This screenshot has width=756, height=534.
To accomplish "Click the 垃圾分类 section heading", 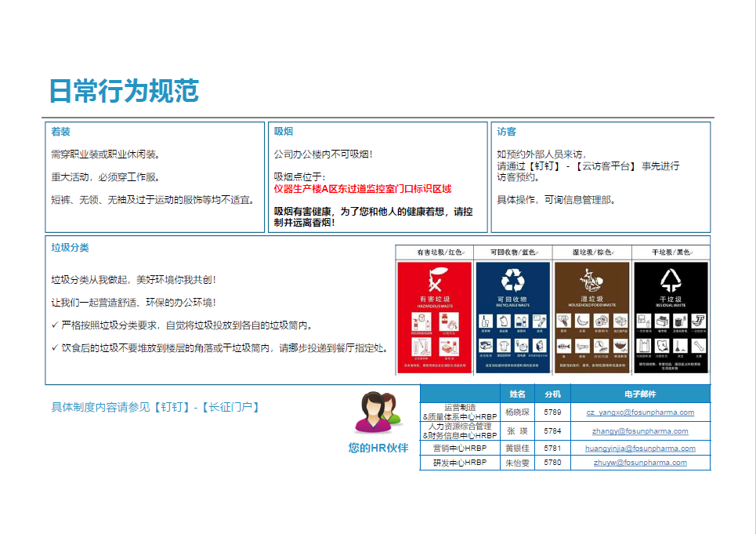I will [x=71, y=248].
